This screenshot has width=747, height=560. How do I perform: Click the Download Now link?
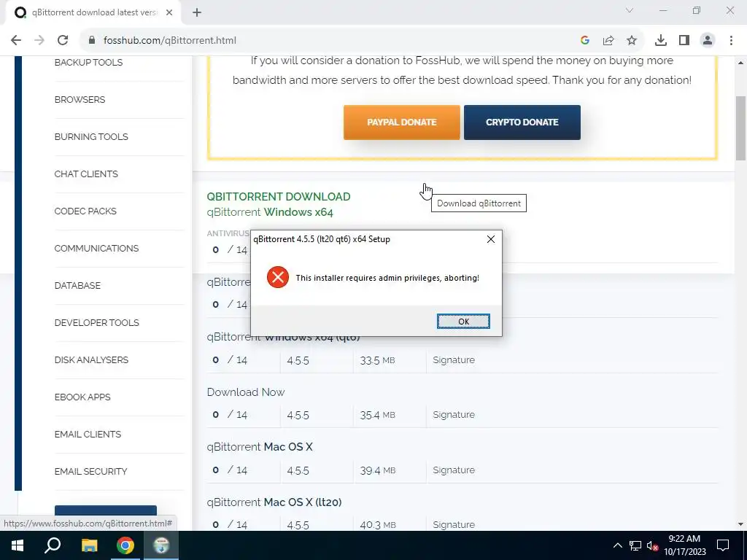click(245, 392)
